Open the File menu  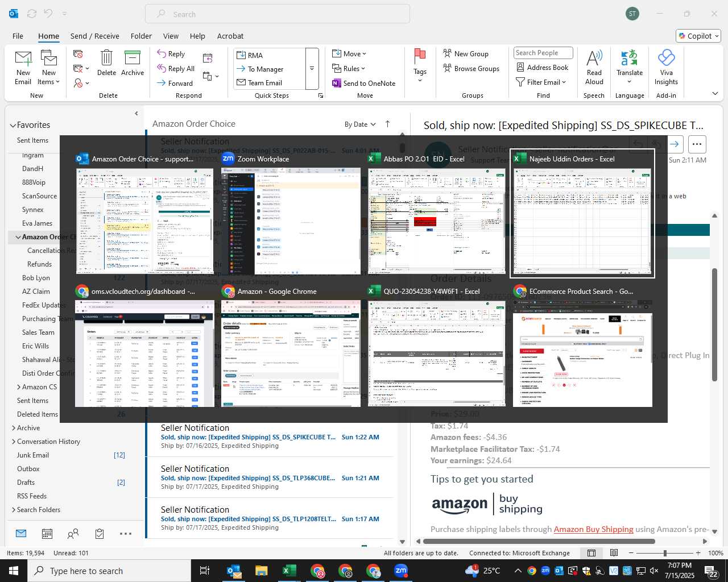click(18, 36)
